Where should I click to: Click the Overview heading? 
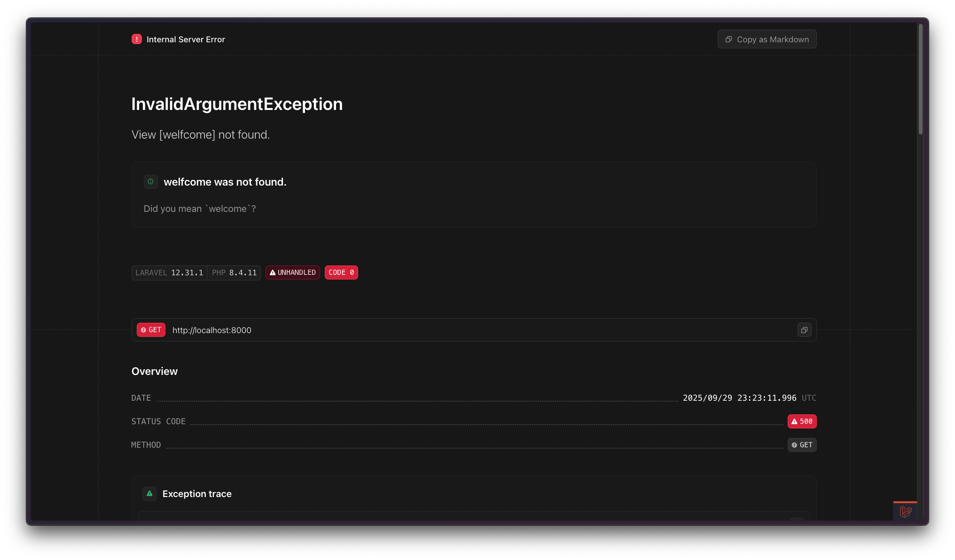tap(155, 371)
